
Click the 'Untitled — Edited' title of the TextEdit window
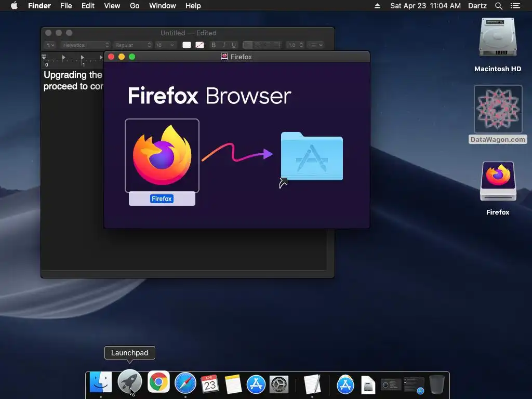[188, 33]
